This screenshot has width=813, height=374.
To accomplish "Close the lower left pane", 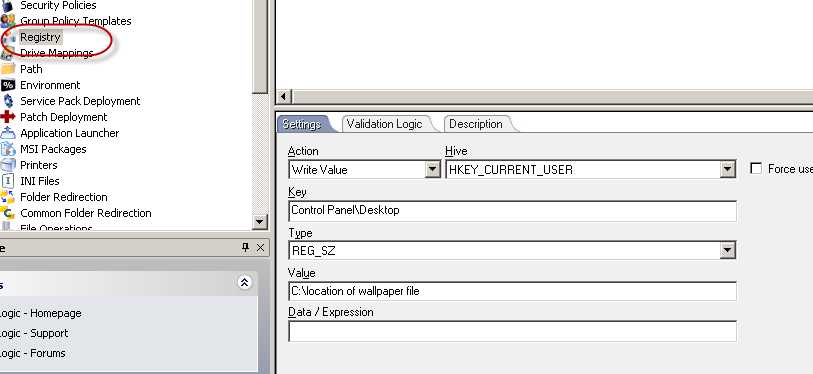I will (x=260, y=247).
